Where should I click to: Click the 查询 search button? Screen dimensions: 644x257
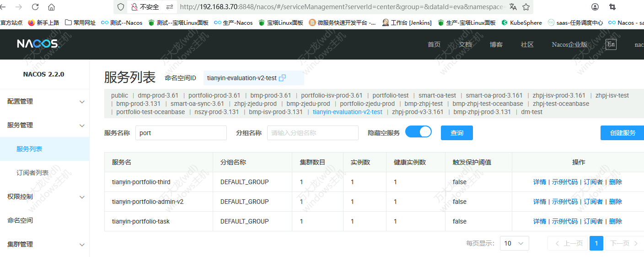[x=456, y=133]
